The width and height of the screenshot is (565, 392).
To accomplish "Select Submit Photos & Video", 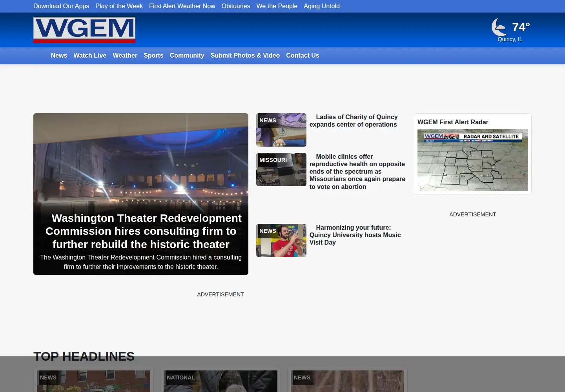I will [245, 56].
